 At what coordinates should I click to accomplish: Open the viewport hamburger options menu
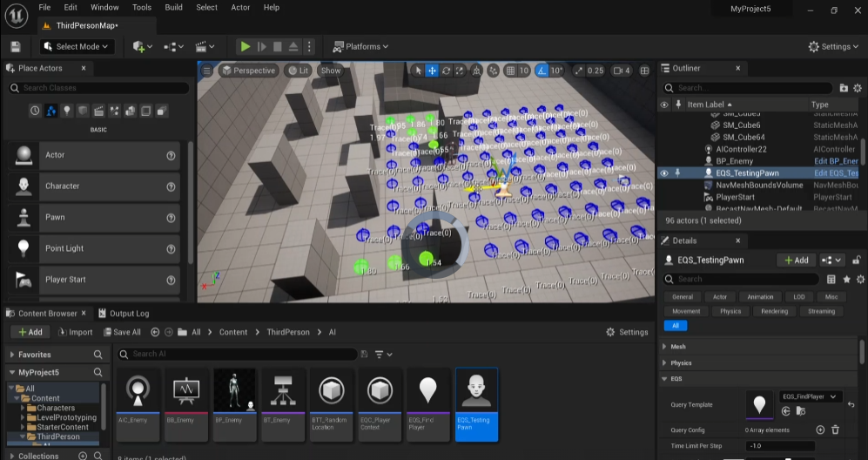(x=206, y=71)
